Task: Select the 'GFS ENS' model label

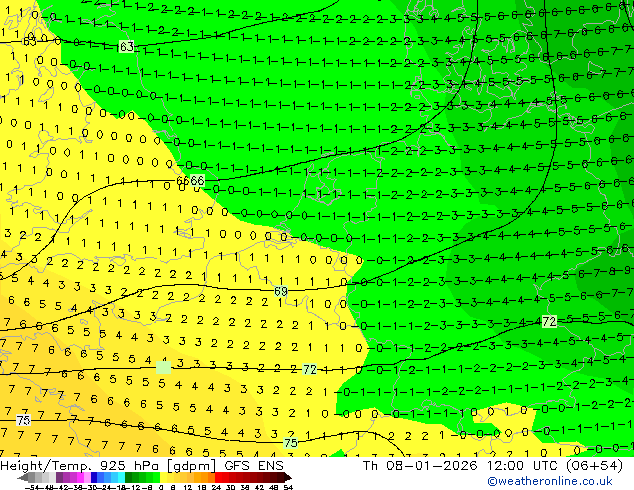Action: click(254, 466)
